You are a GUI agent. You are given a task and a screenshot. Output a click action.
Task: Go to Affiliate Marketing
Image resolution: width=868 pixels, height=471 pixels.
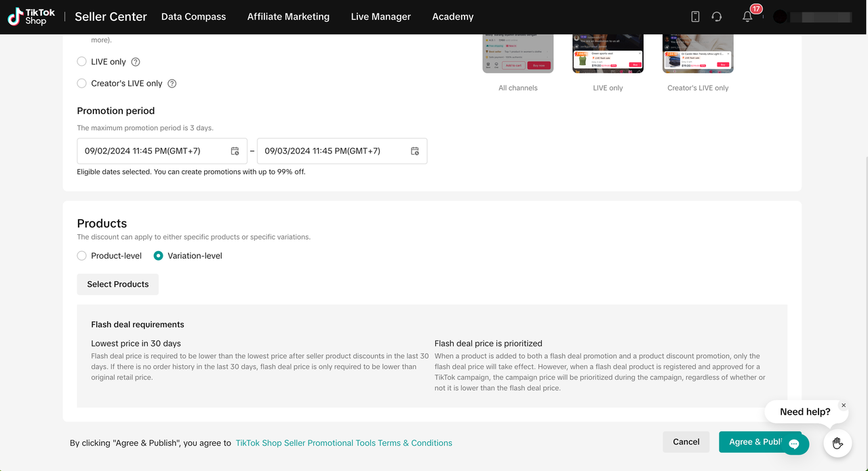(288, 17)
